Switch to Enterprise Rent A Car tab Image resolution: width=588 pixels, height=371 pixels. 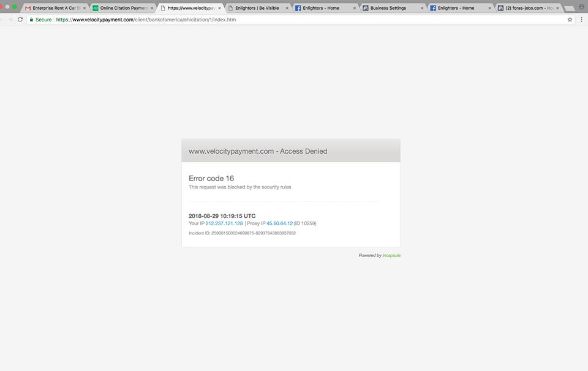(x=56, y=8)
